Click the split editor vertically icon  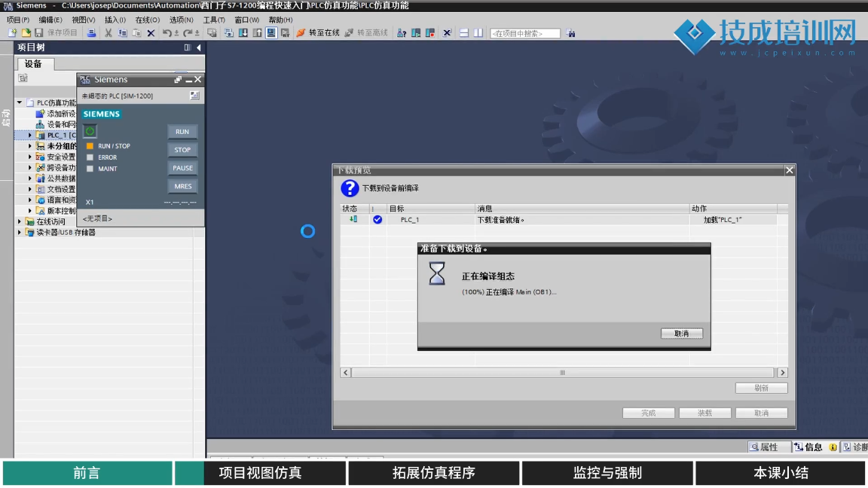pos(478,33)
